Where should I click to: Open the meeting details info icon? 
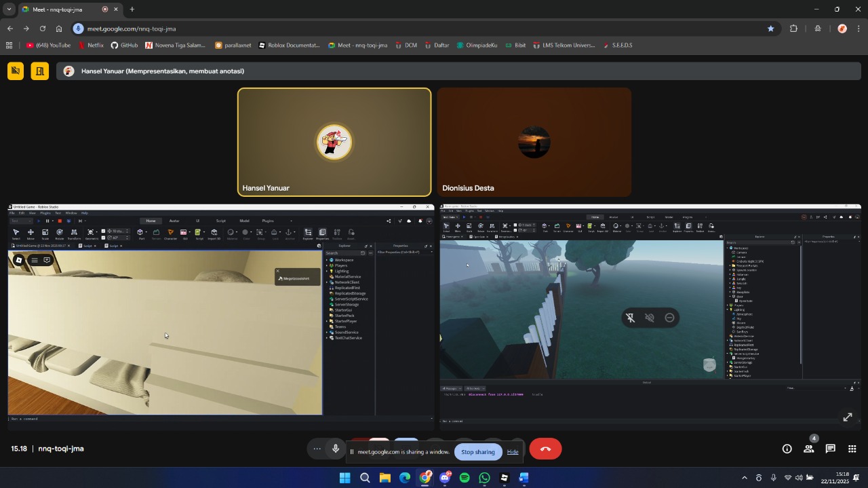coord(787,449)
